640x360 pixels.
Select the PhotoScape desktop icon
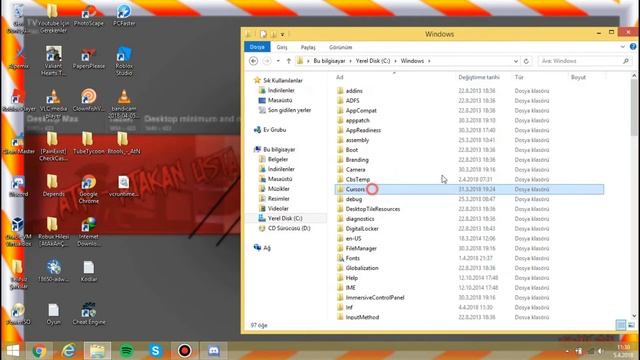pos(89,16)
